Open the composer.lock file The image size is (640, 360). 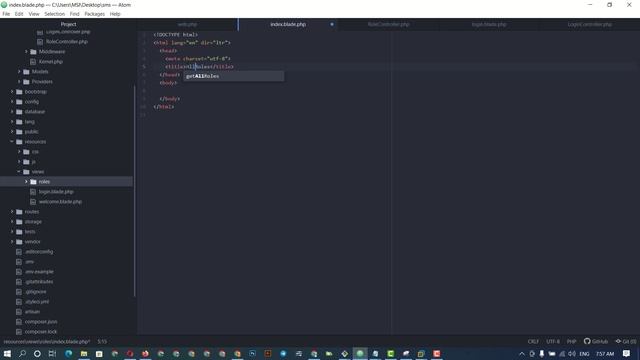41,332
